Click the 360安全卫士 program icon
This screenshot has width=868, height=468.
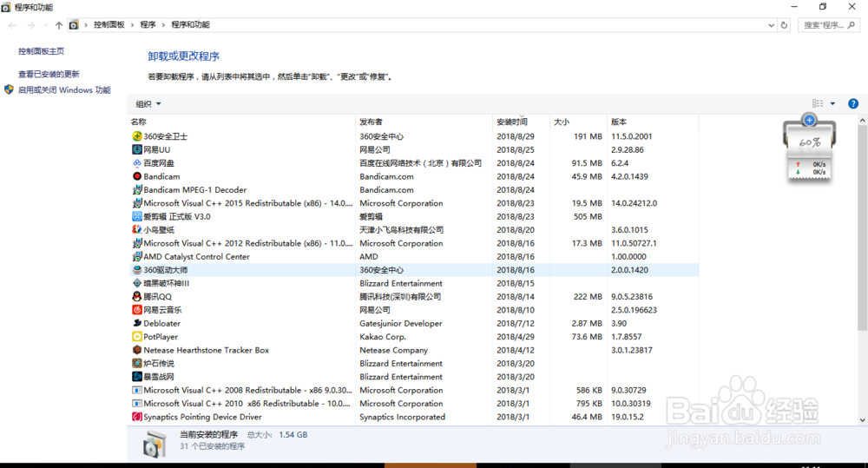(x=137, y=136)
